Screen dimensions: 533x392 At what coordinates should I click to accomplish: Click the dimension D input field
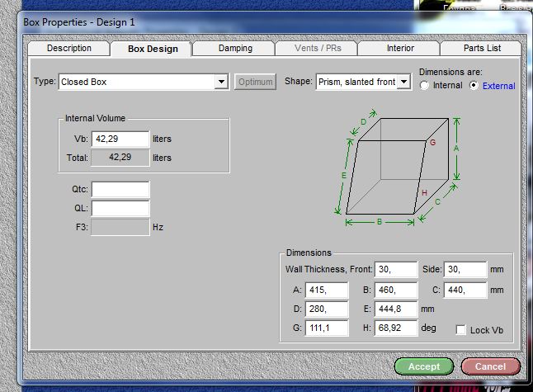tap(326, 309)
